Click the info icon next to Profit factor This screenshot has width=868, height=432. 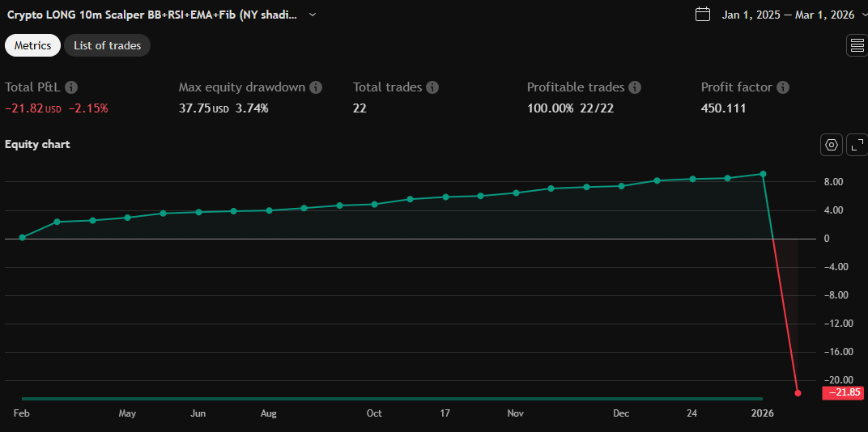tap(783, 87)
